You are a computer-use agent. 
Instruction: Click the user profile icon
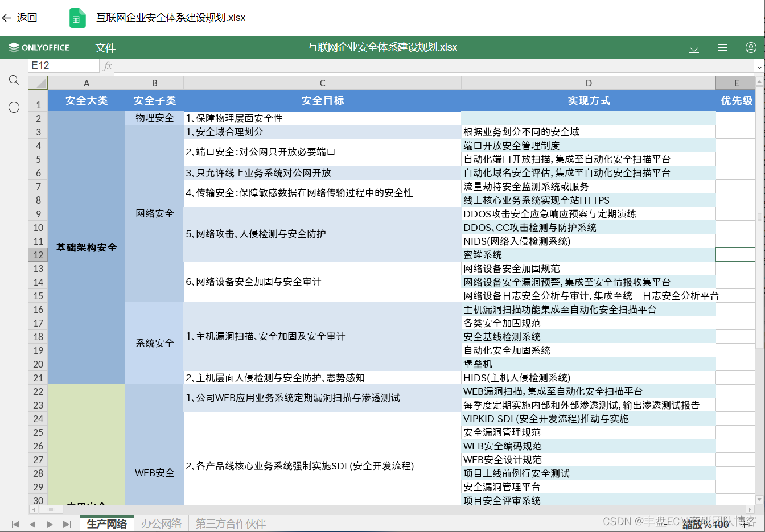pyautogui.click(x=751, y=48)
